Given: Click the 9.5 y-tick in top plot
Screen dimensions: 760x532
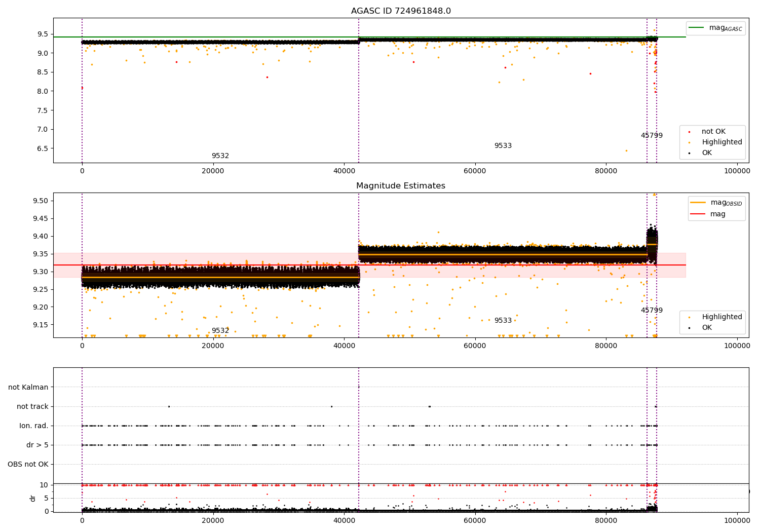Looking at the screenshot, I should (x=43, y=34).
